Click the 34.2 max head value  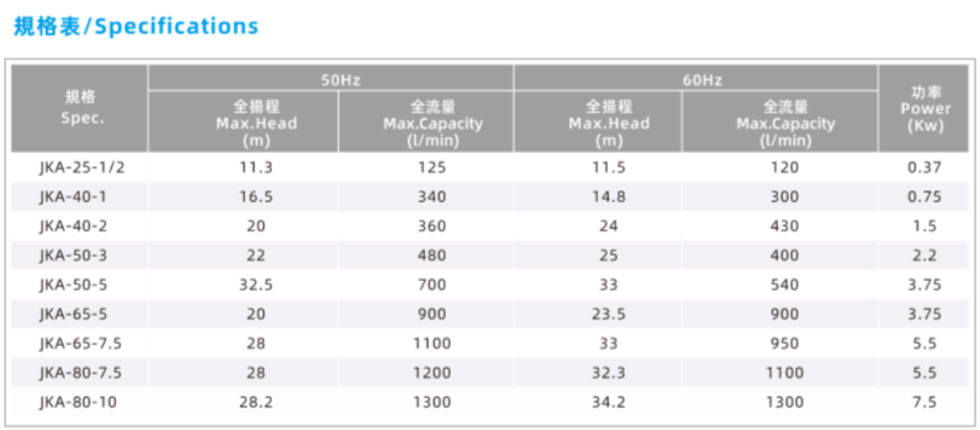click(x=609, y=401)
